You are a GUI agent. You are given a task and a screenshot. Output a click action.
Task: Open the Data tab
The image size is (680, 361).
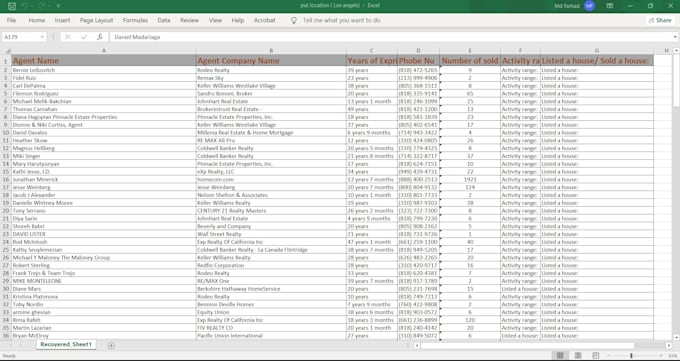(164, 20)
